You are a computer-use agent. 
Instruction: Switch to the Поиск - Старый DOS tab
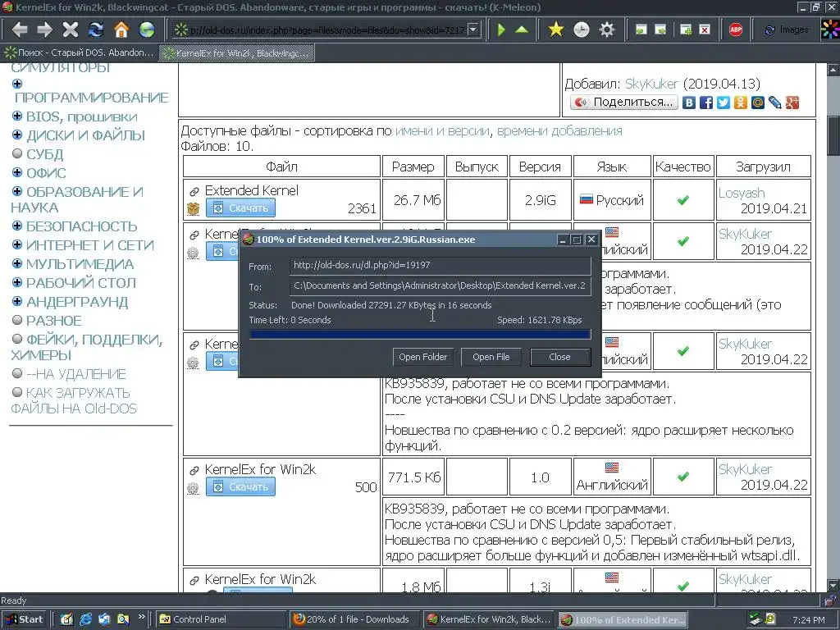(x=80, y=52)
